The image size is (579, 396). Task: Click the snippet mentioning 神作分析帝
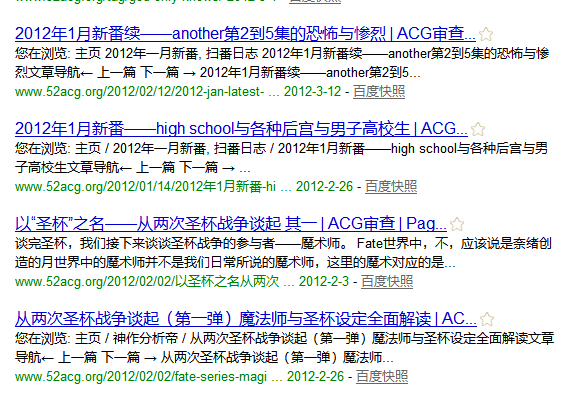click(284, 348)
